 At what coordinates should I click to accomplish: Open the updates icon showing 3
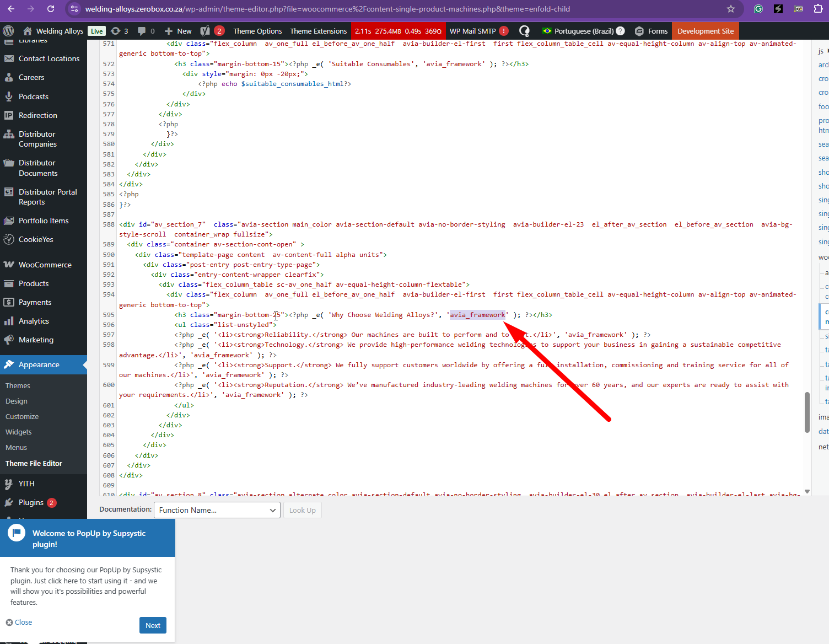click(x=119, y=31)
